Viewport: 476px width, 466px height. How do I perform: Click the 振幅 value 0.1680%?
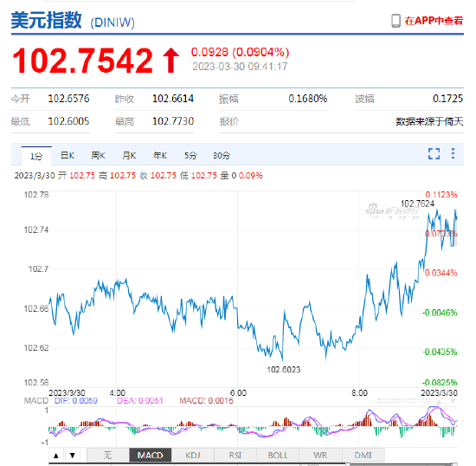click(308, 99)
